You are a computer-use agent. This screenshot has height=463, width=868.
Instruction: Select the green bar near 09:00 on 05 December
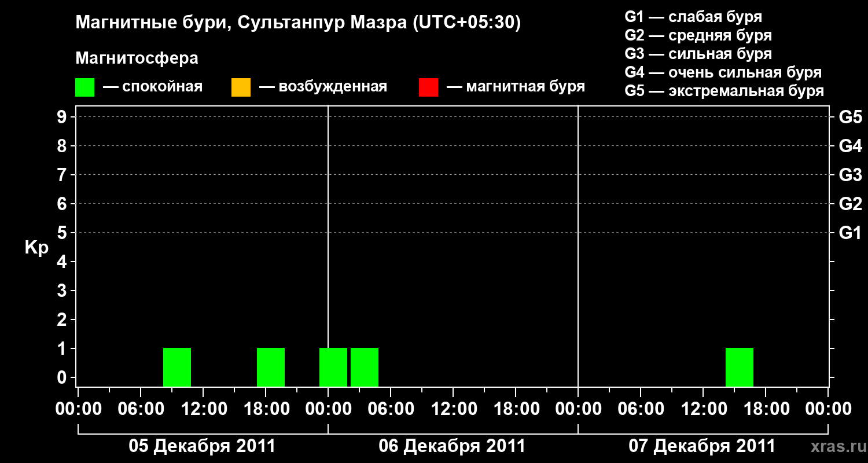click(x=177, y=367)
